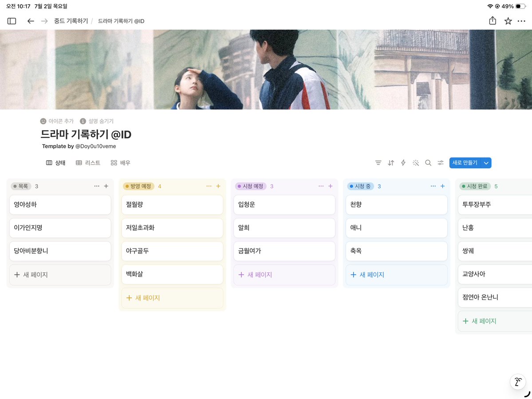Open the 천향 card
The width and height of the screenshot is (532, 399).
397,205
